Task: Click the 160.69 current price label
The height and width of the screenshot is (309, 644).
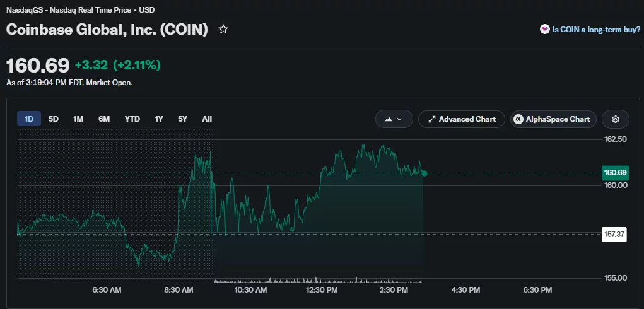Action: tap(615, 173)
